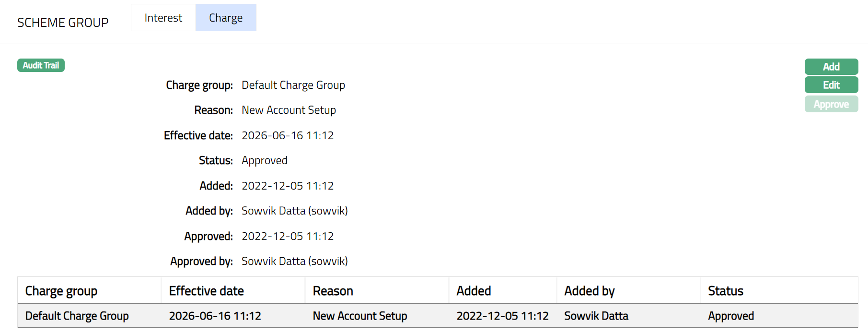Screen dimensions: 868x334
Task: Click the Status column header
Action: pos(725,291)
